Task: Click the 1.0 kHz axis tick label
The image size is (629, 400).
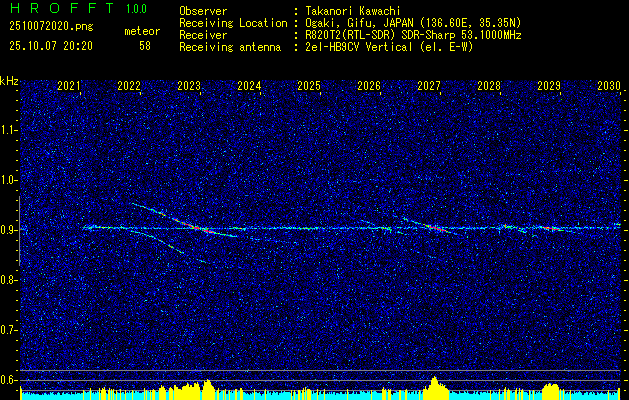Action: (x=9, y=180)
